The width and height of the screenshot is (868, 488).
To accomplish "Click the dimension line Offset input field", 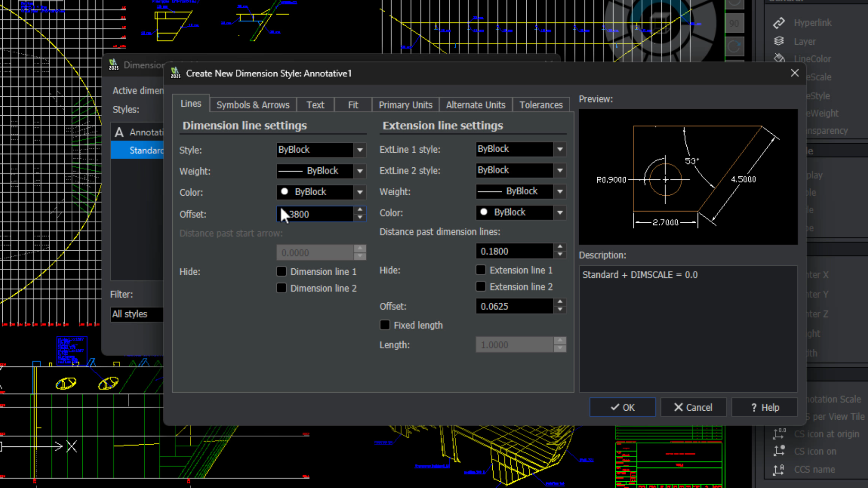I will point(315,214).
